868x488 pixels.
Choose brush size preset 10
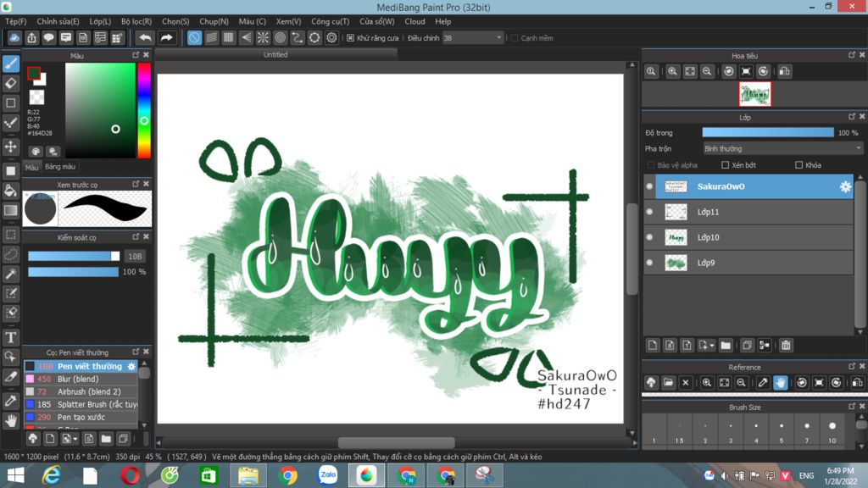click(x=832, y=431)
